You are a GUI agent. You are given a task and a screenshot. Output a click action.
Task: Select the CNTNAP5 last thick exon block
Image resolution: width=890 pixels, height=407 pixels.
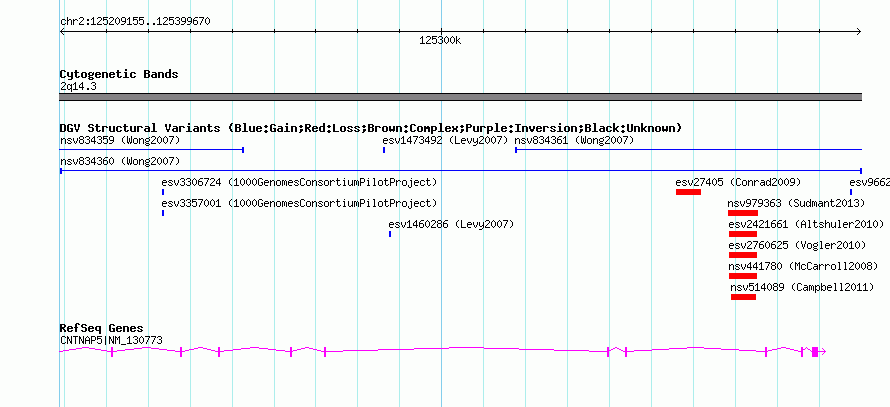point(815,352)
